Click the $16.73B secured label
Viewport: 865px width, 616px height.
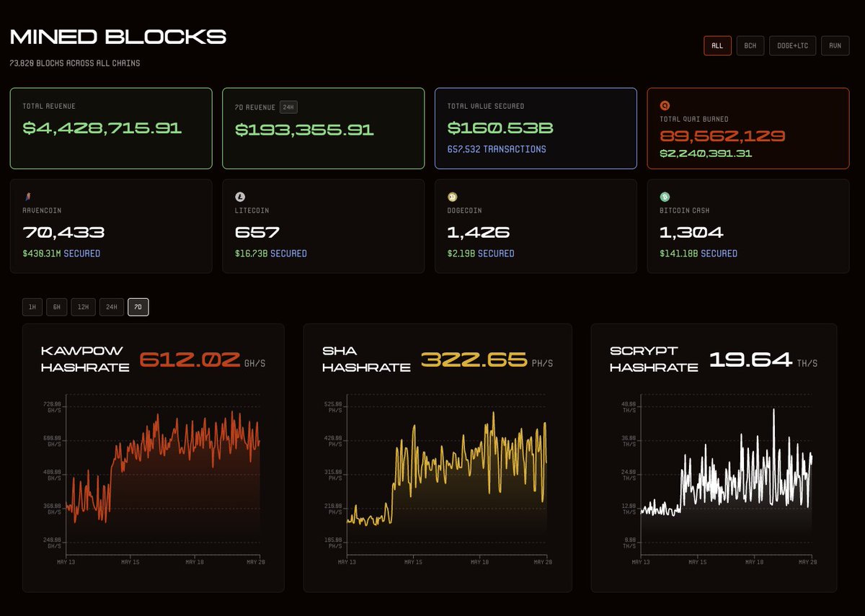pos(271,254)
